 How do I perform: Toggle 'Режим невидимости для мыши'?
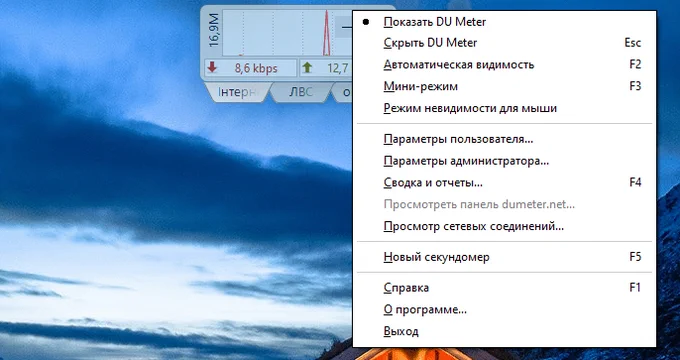coord(504,108)
